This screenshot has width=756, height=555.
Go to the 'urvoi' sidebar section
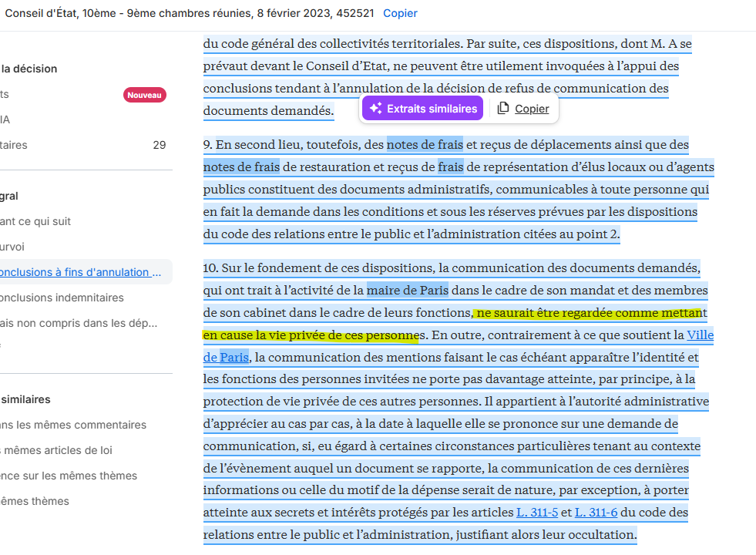coord(12,247)
